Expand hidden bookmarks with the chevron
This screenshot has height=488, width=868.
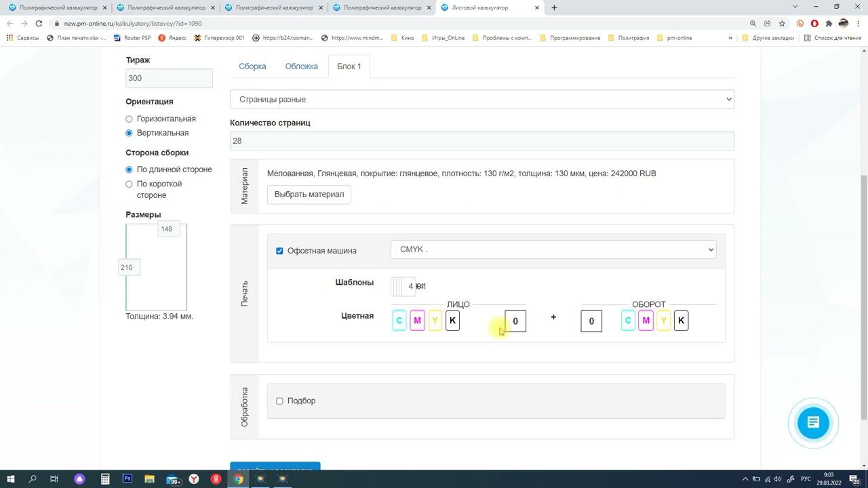pos(730,38)
